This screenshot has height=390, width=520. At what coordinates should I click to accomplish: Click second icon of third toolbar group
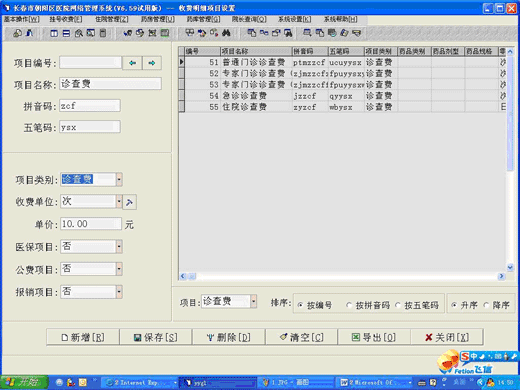pos(140,33)
